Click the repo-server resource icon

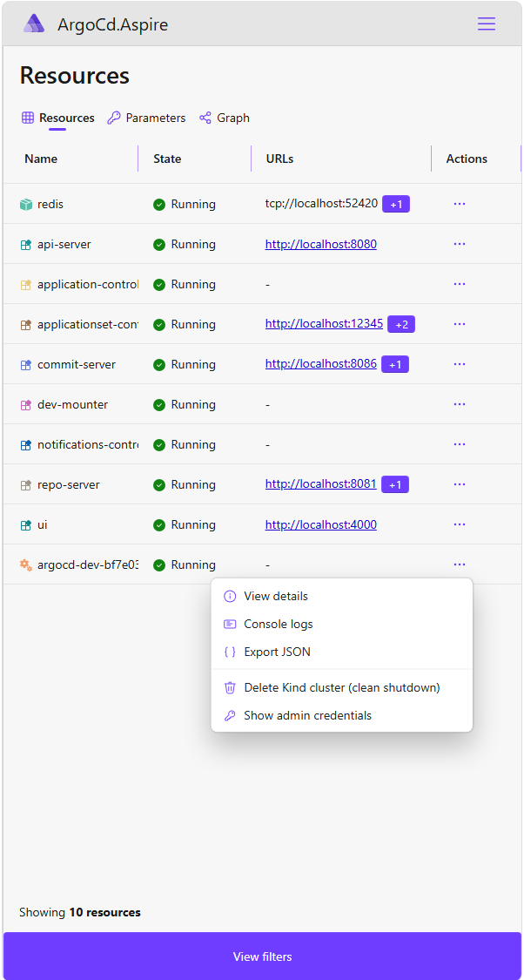coord(25,484)
